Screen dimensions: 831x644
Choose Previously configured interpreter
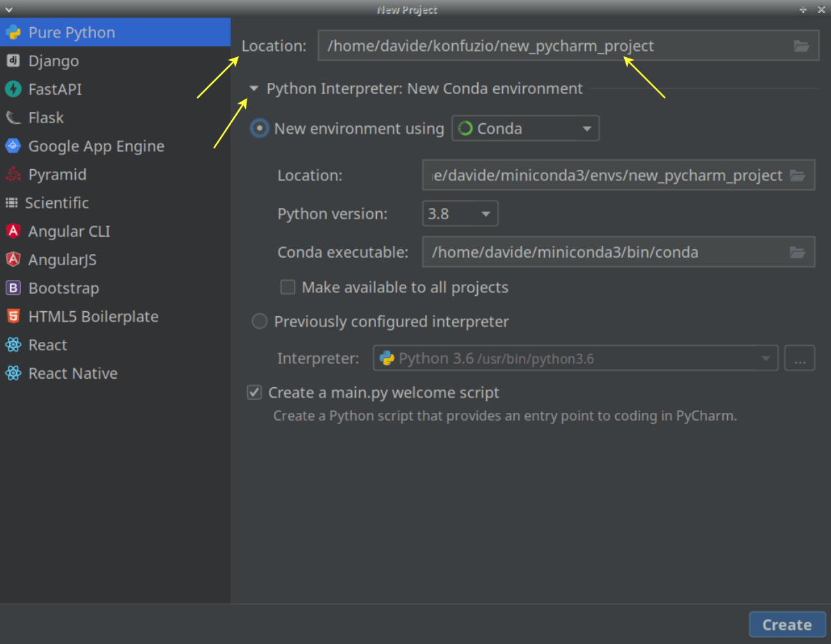coord(259,321)
